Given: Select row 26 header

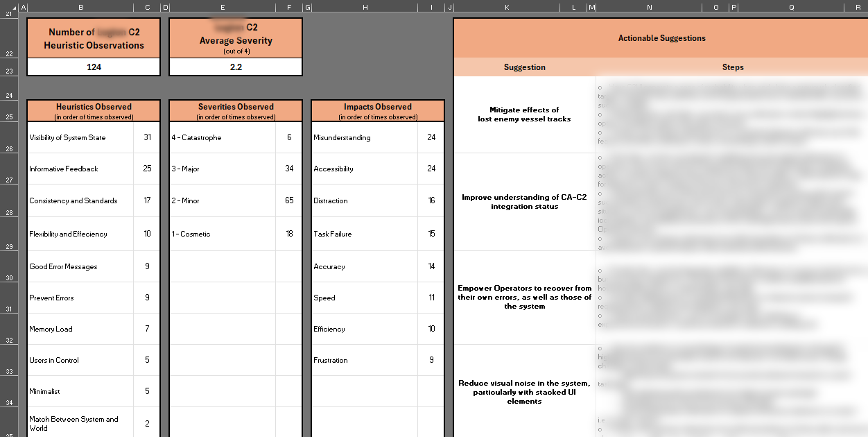Looking at the screenshot, I should pyautogui.click(x=10, y=137).
